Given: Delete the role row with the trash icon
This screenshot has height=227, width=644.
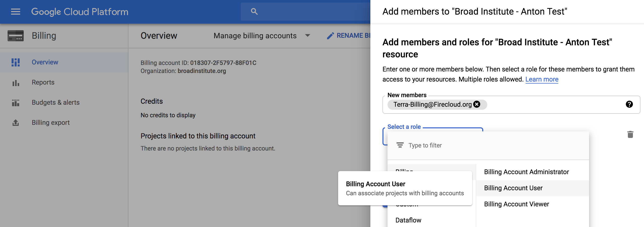Looking at the screenshot, I should [x=630, y=134].
